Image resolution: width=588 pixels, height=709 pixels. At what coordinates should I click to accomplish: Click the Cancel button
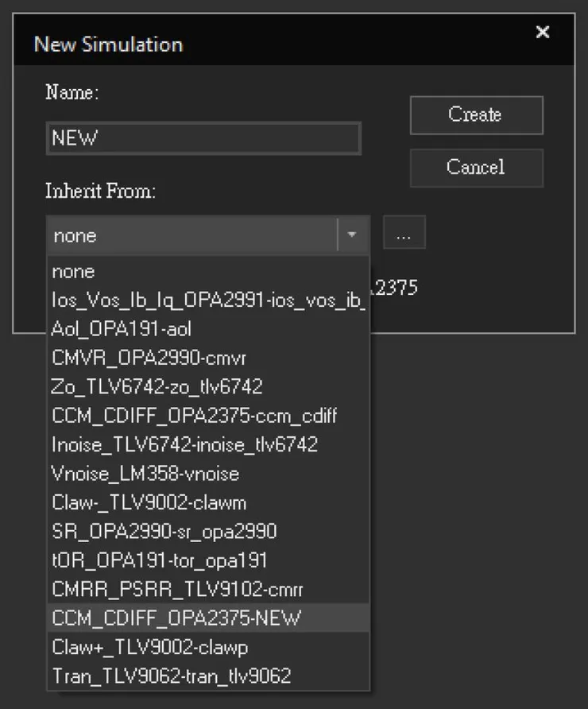tap(476, 168)
